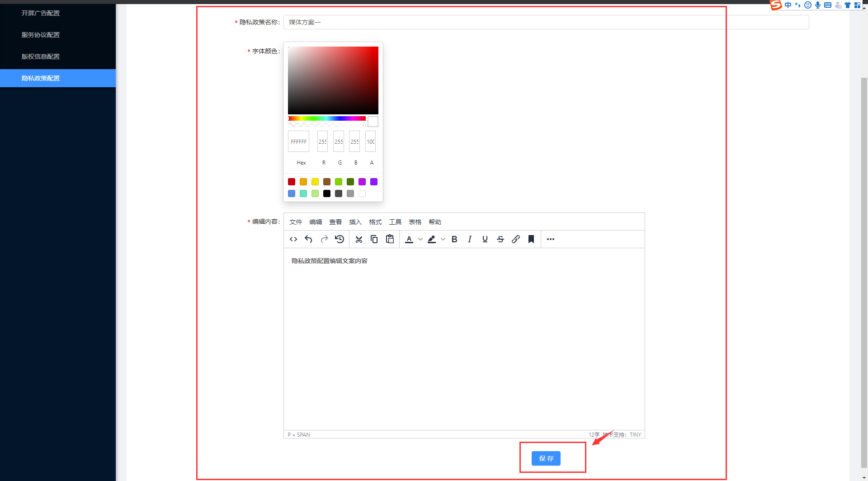Image resolution: width=868 pixels, height=481 pixels.
Task: Pick the red preset color swatch
Action: [292, 182]
